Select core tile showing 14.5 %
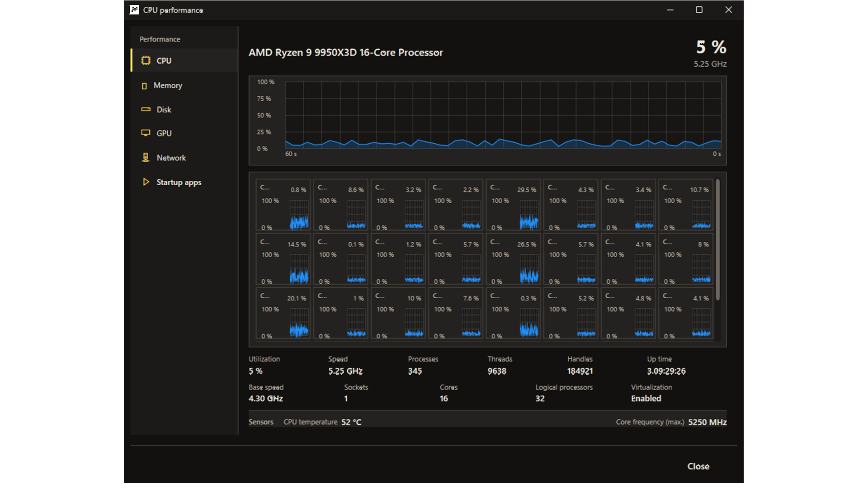Image resolution: width=868 pixels, height=488 pixels. tap(283, 259)
